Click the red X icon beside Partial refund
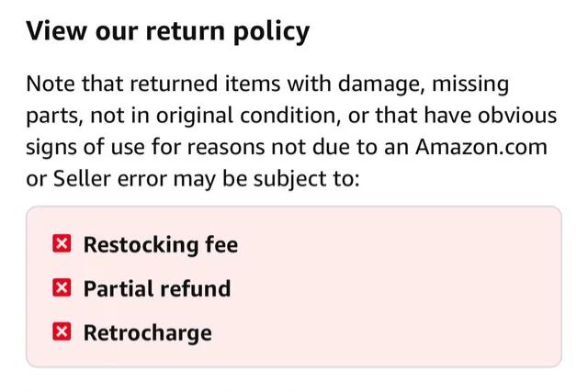The image size is (588, 392). click(x=62, y=289)
